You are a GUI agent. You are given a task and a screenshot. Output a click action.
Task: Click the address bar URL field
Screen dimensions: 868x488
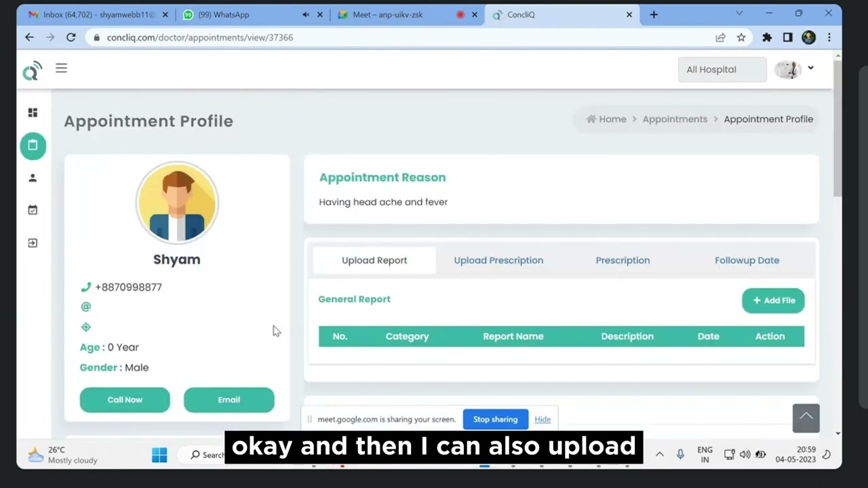(x=400, y=37)
